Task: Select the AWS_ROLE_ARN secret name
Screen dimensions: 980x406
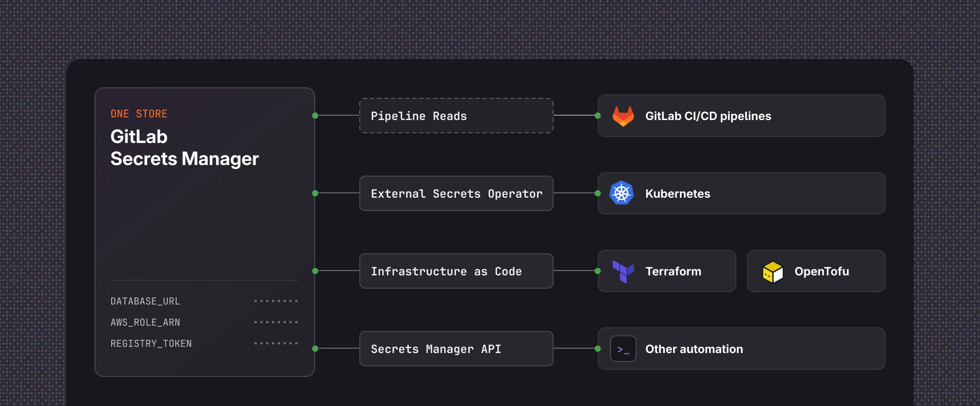Action: 145,323
